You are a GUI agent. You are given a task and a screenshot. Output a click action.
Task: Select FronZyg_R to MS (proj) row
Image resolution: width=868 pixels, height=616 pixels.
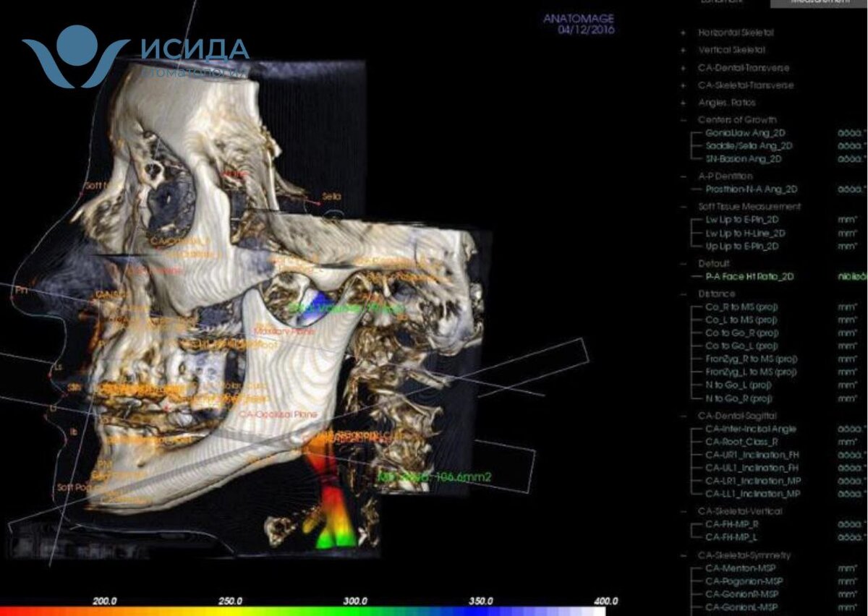tap(751, 359)
